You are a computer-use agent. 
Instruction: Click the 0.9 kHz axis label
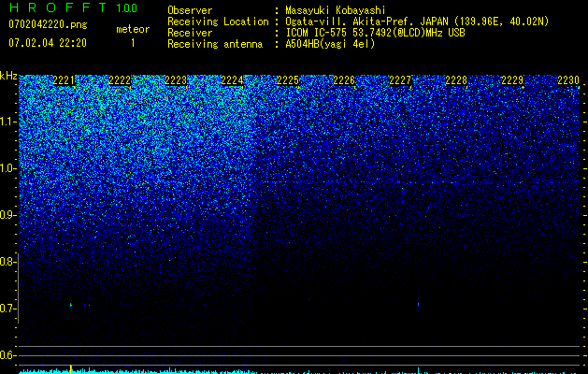7,215
